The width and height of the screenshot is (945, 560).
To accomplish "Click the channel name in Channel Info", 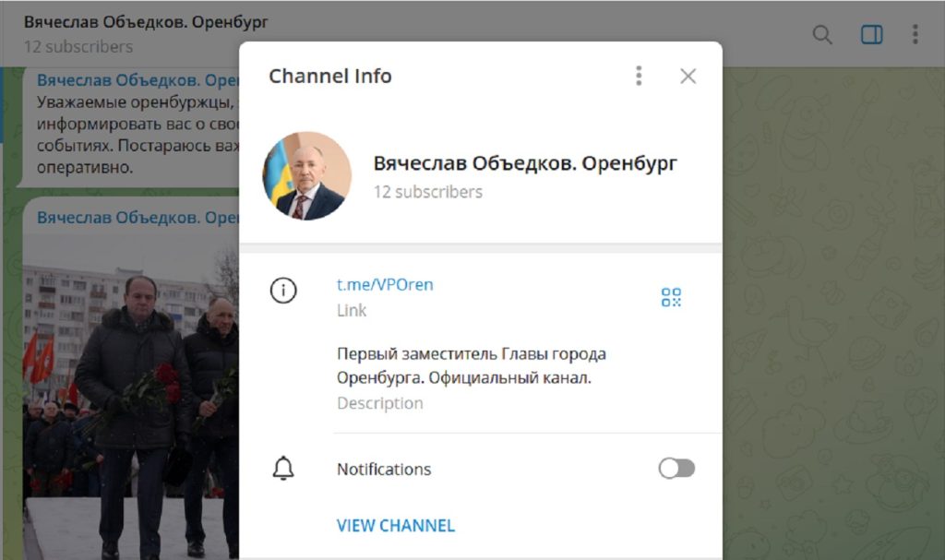I will pyautogui.click(x=525, y=164).
